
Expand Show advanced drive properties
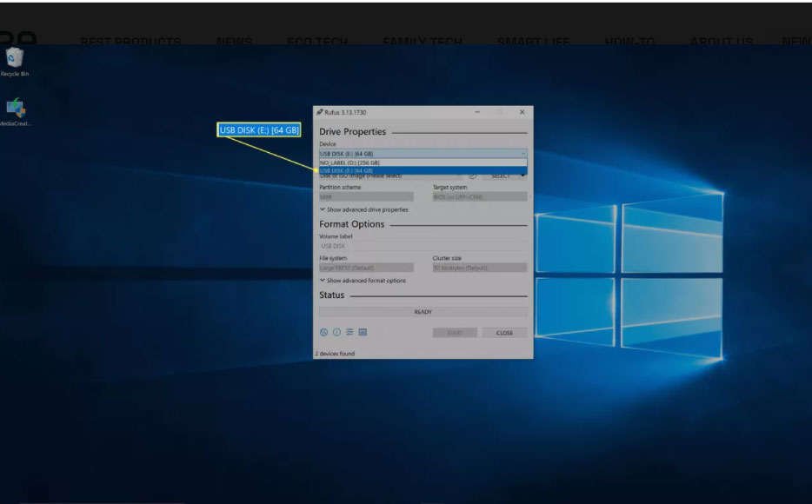[x=363, y=209]
